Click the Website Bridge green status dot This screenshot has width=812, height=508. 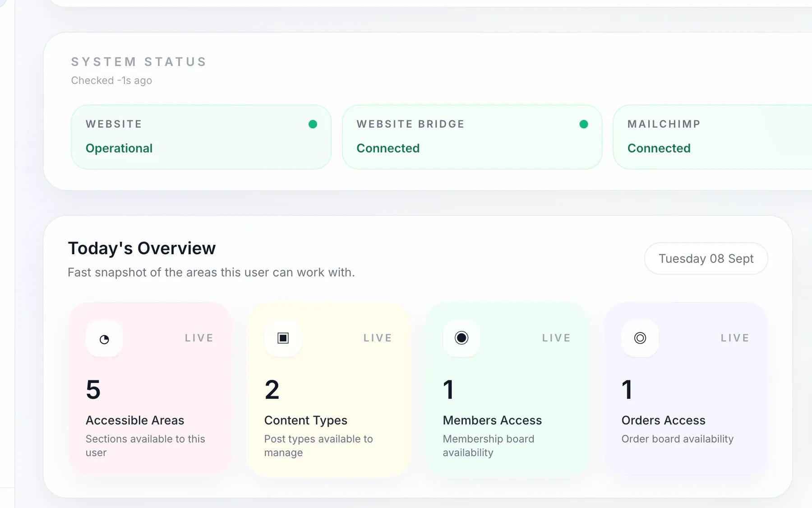(x=584, y=124)
